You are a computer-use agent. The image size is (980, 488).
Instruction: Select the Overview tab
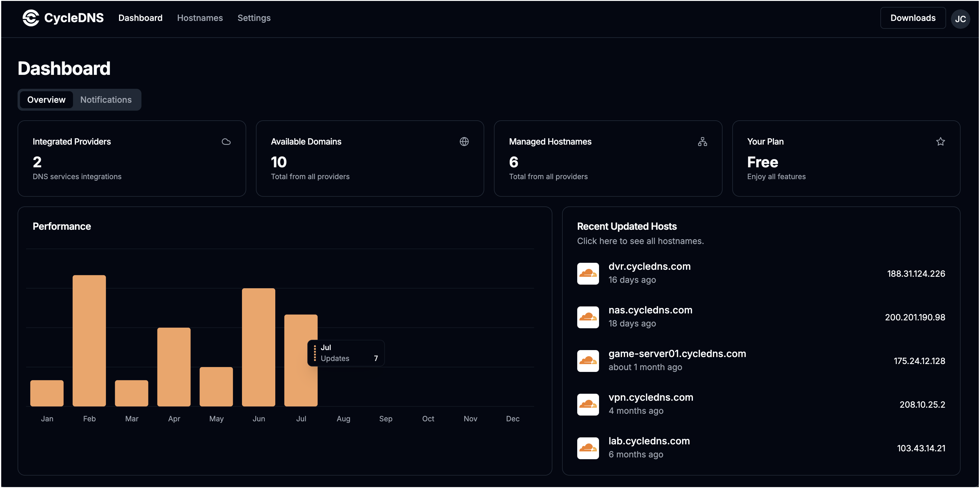[x=46, y=99]
